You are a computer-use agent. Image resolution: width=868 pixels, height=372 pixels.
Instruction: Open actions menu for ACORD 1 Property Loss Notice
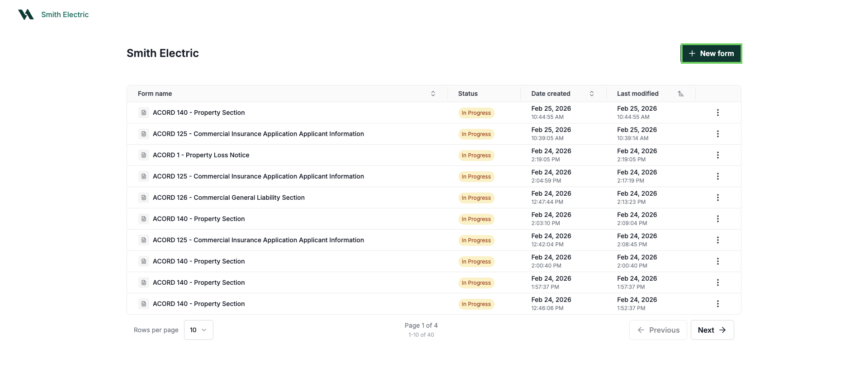point(718,155)
